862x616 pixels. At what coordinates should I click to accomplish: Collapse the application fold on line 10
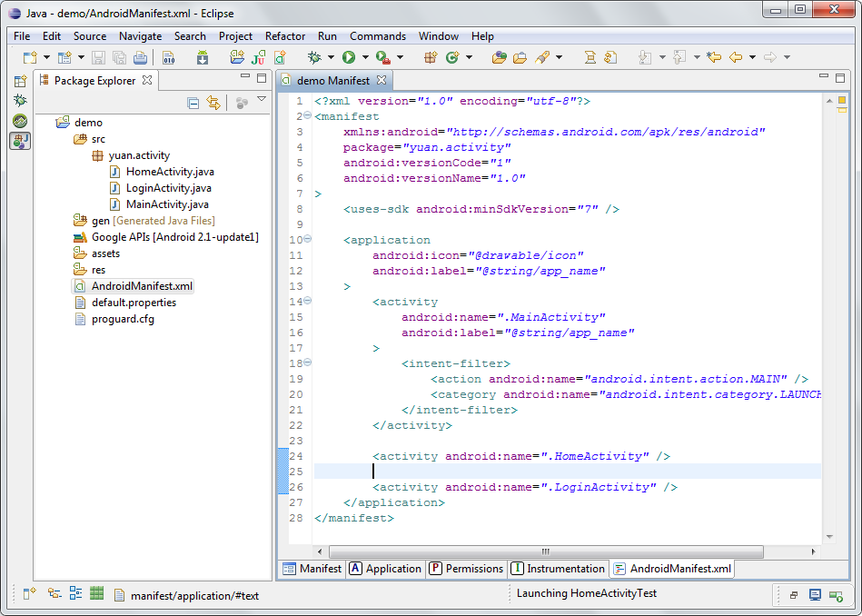coord(307,239)
